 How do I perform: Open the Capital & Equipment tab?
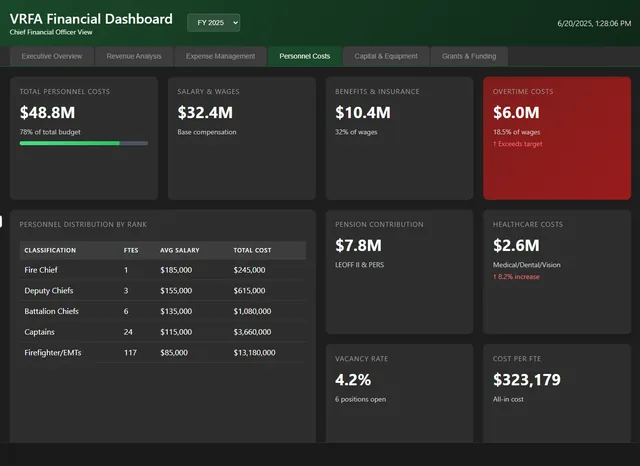[x=386, y=56]
